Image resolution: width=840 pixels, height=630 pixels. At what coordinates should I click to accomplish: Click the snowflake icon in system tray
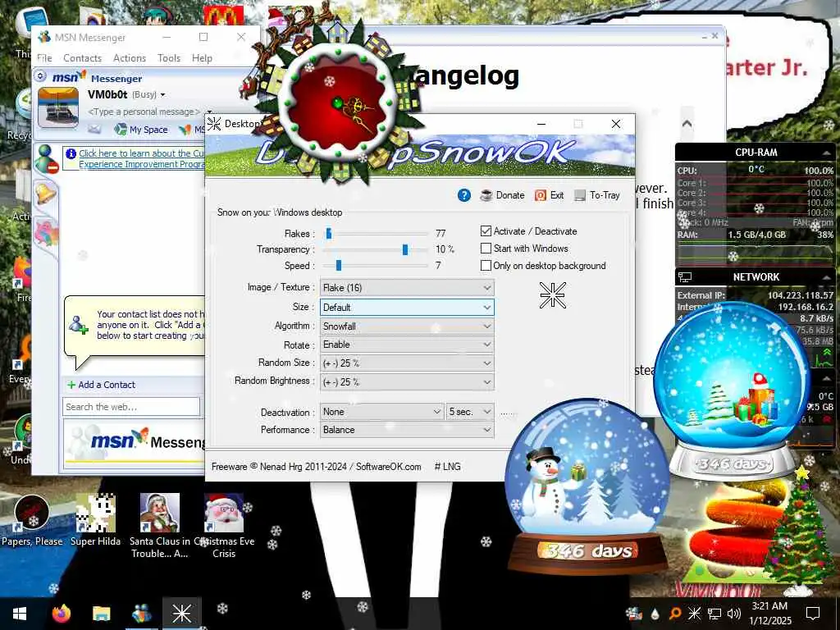coord(694,614)
